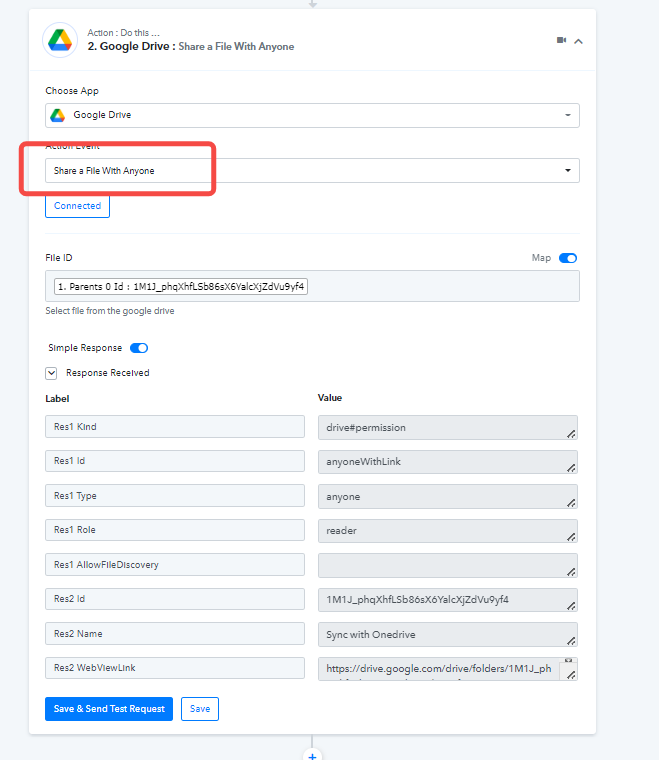Open the Choose App dropdown
The image size is (659, 760).
[313, 115]
